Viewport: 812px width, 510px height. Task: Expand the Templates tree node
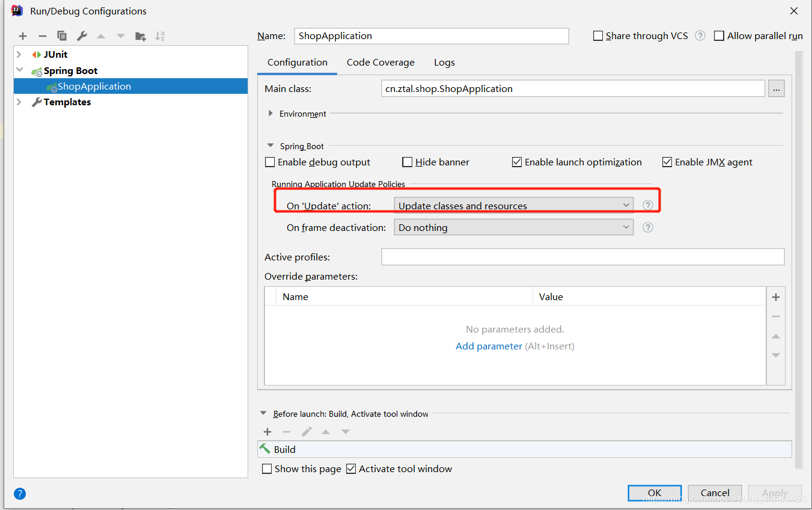pos(19,102)
